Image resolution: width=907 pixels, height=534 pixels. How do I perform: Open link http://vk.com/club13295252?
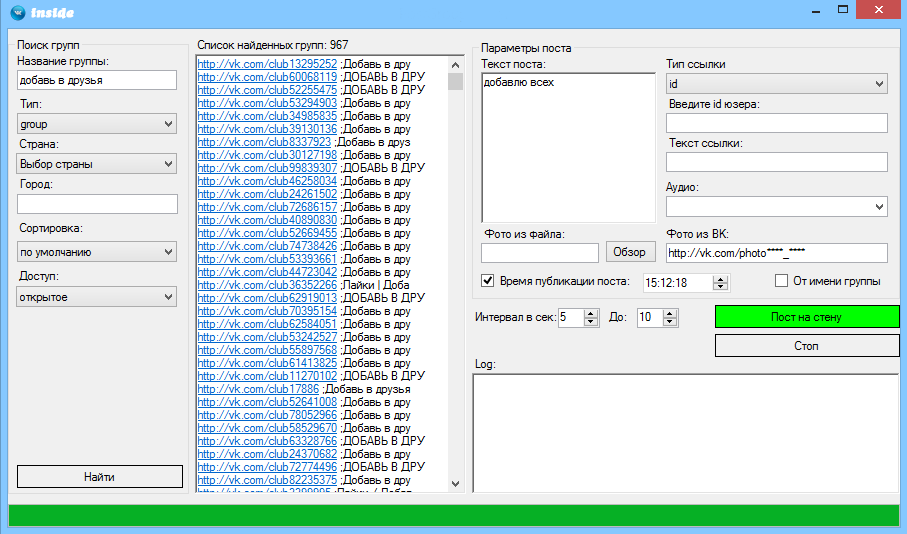click(267, 64)
